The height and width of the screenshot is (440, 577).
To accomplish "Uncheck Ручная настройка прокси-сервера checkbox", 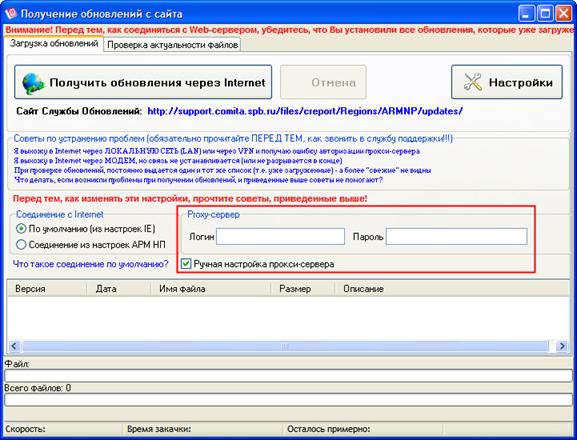I will click(186, 263).
